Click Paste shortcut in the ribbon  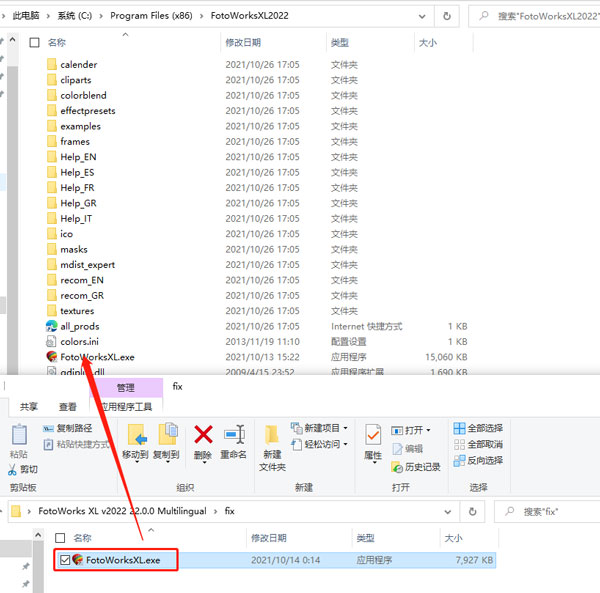(x=77, y=444)
